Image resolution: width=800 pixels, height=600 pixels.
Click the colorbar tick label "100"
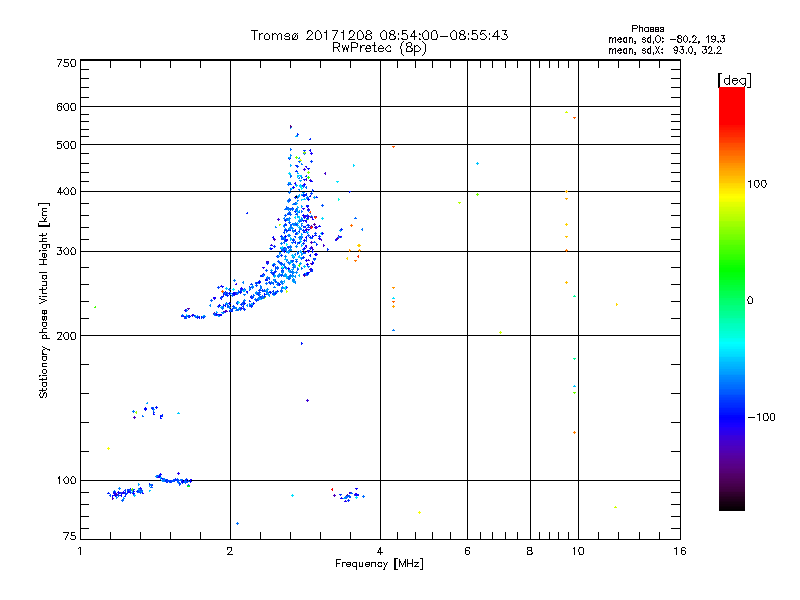[757, 184]
